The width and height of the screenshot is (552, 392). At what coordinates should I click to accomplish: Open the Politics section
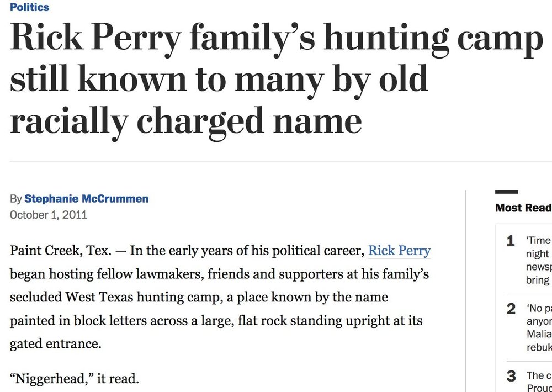(29, 7)
